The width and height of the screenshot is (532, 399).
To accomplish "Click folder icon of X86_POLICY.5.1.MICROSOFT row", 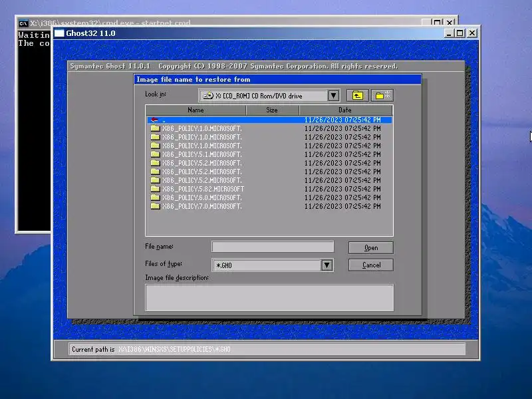I will click(155, 154).
